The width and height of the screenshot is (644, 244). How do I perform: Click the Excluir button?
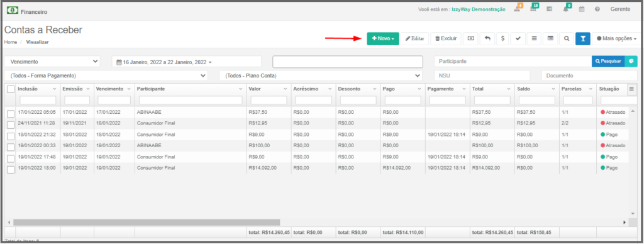coord(446,38)
